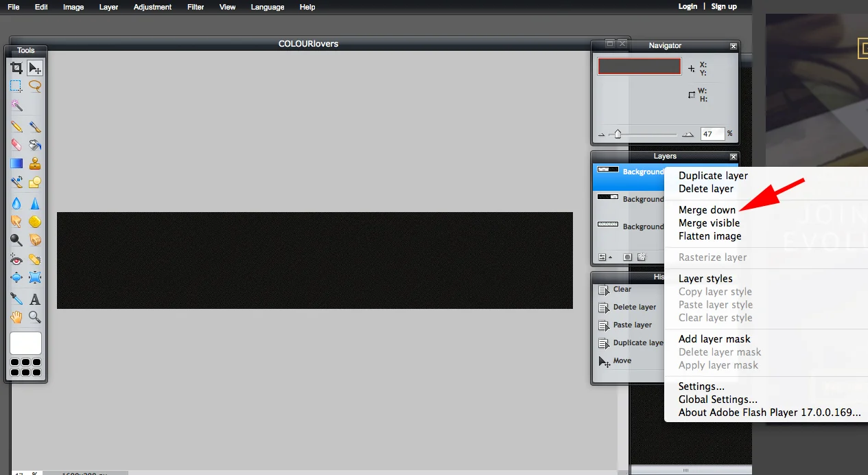
Task: Select the Spot Heal bandage tool
Action: [35, 259]
